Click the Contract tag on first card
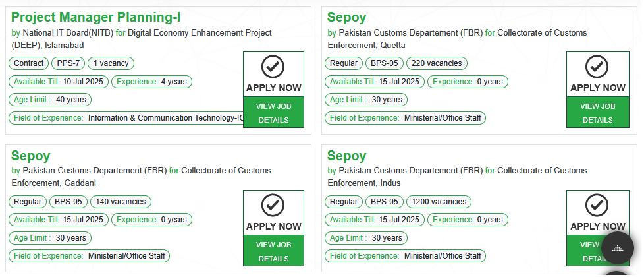Image resolution: width=644 pixels, height=277 pixels. [x=29, y=63]
